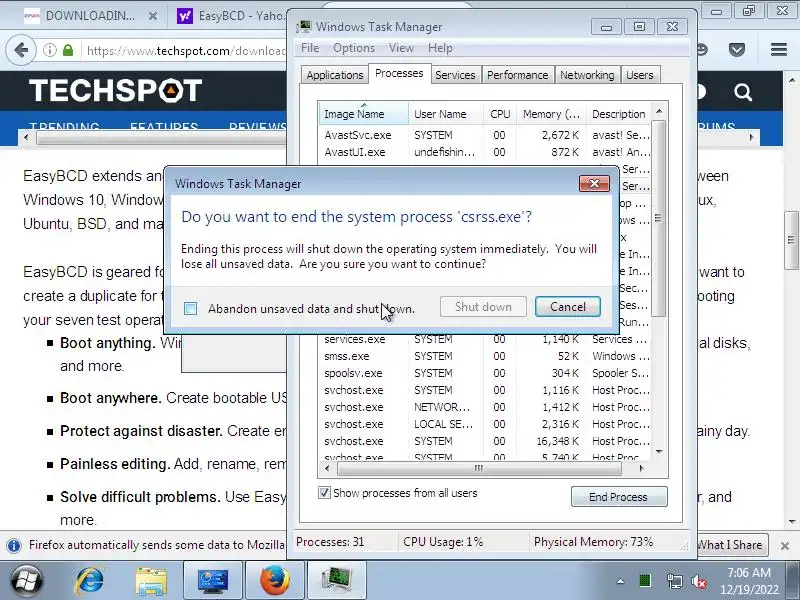Select svchost.exe row owned by LOCAL SERVICE

coord(485,424)
